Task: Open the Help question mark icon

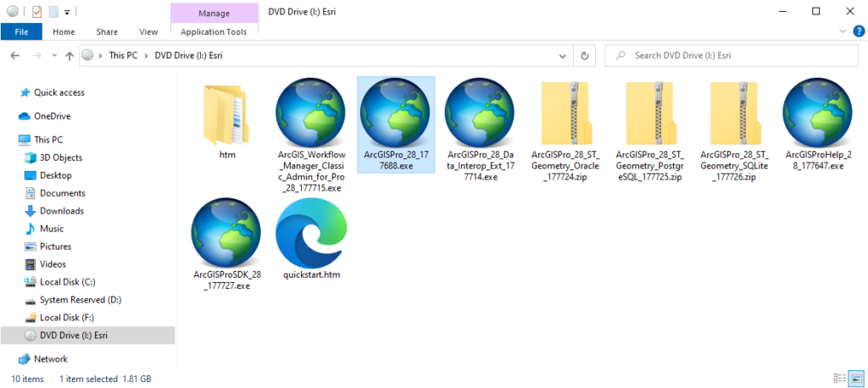Action: click(x=859, y=31)
